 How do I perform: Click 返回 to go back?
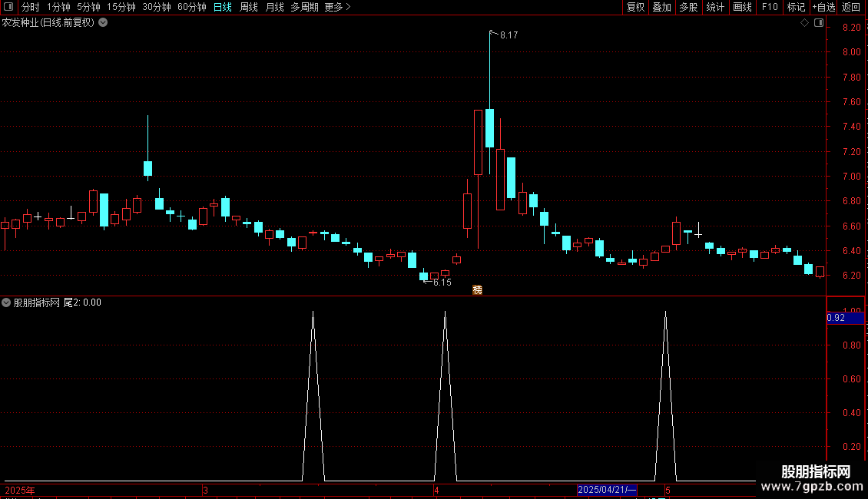(851, 7)
